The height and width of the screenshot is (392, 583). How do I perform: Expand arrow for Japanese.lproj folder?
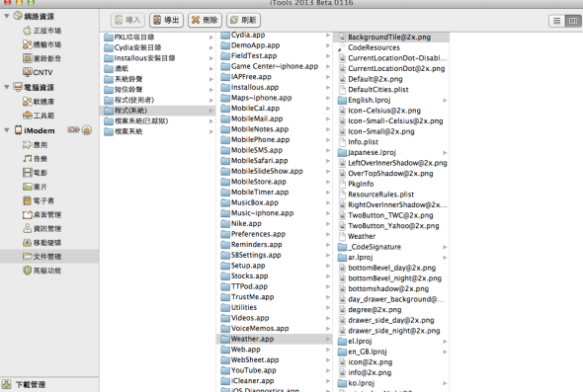coord(445,152)
